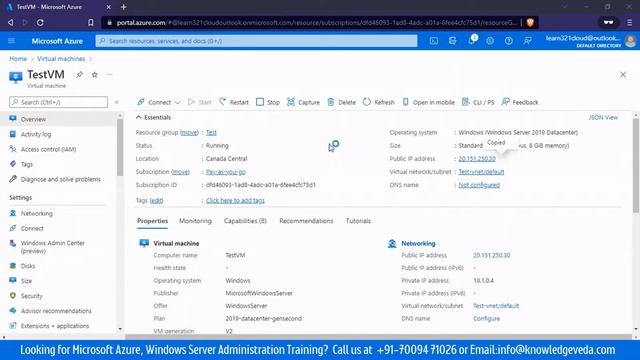Open the Test resource group link
This screenshot has width=640, height=360.
click(211, 133)
